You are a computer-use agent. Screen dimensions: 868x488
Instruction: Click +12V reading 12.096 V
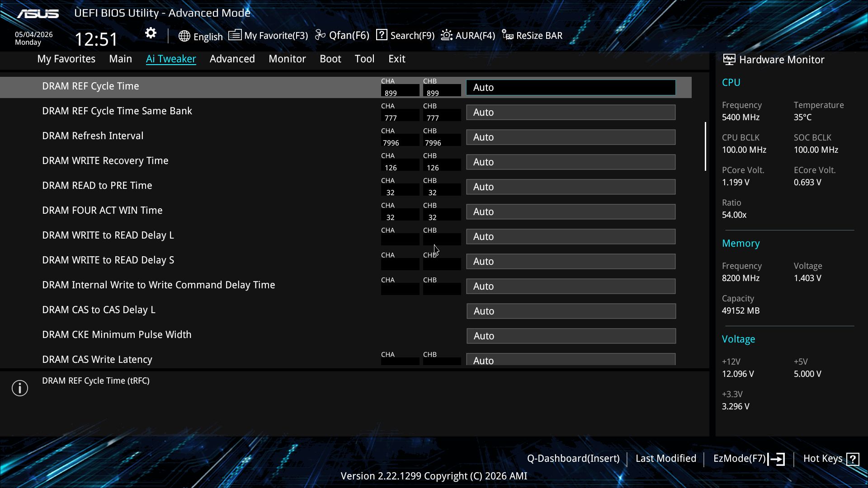click(x=738, y=374)
